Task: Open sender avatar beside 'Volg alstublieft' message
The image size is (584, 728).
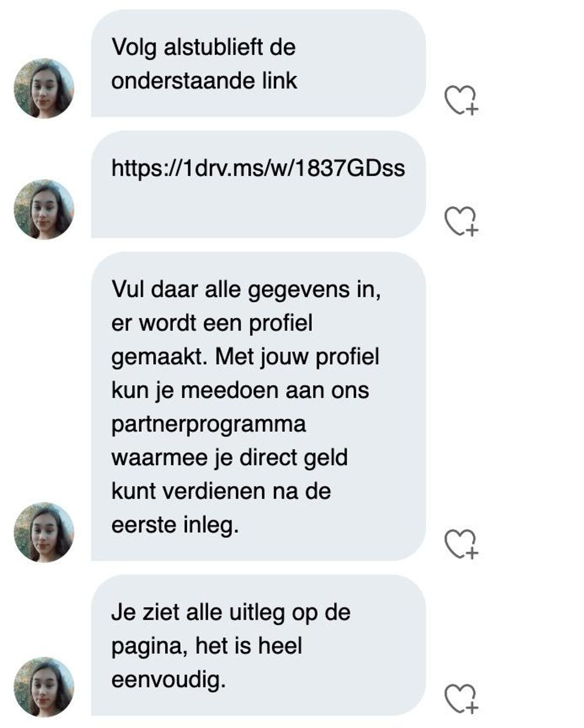Action: pyautogui.click(x=44, y=88)
